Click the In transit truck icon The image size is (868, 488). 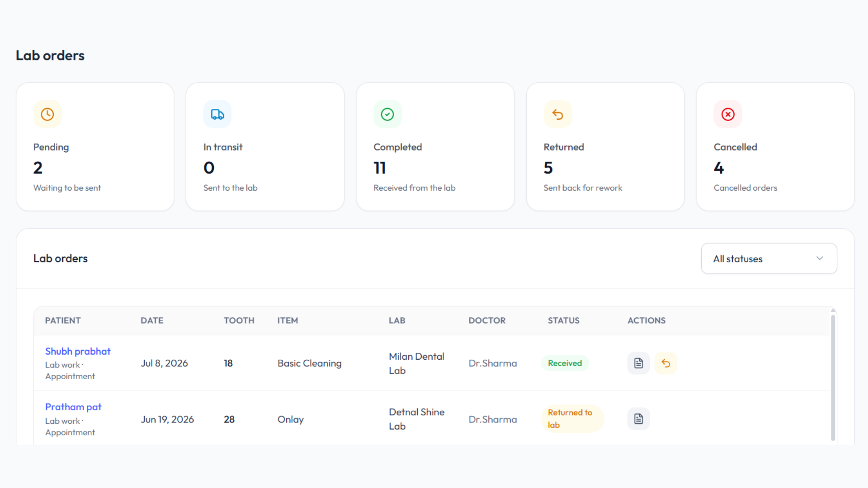coord(217,114)
